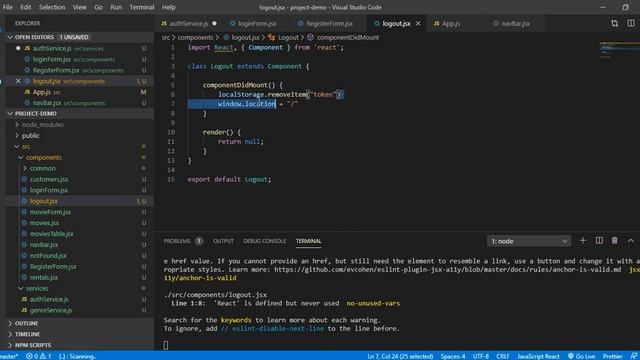
Task: Click Prettier in the status bar
Action: tap(612, 356)
